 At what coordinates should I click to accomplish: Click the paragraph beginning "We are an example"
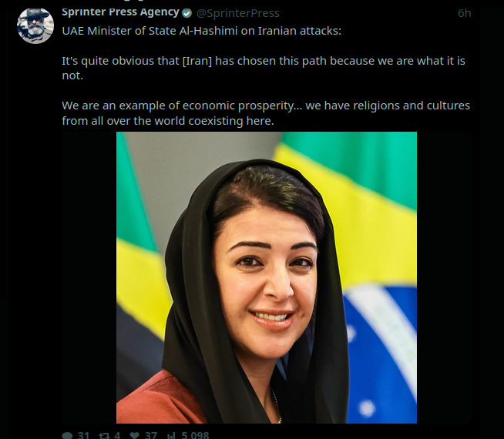tap(266, 113)
